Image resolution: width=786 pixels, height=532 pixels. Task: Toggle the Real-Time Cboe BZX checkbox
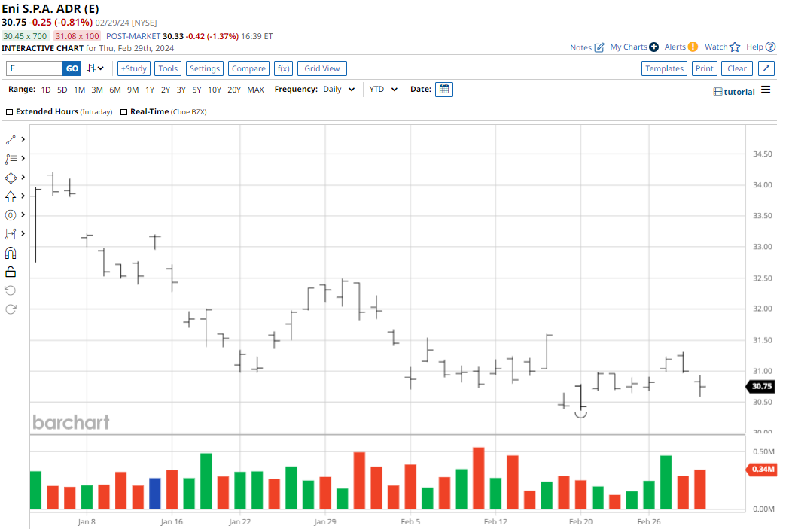pos(124,111)
